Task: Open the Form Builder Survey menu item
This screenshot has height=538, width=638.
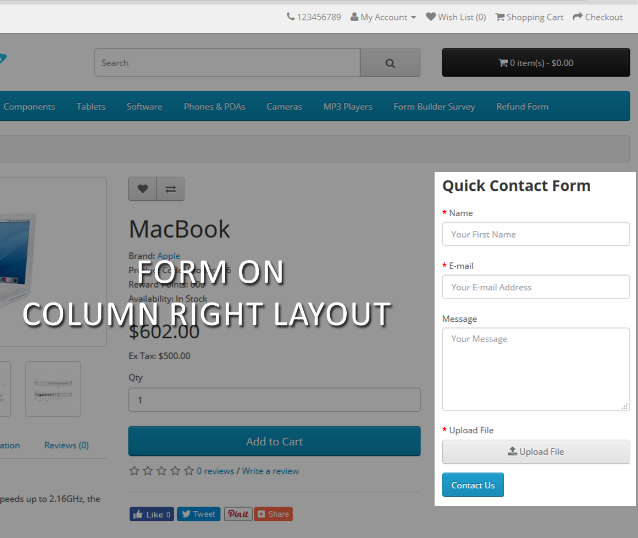Action: tap(434, 107)
